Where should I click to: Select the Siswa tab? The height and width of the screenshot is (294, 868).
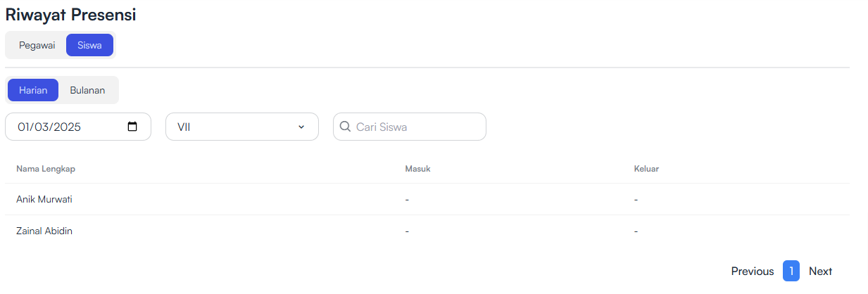(89, 45)
